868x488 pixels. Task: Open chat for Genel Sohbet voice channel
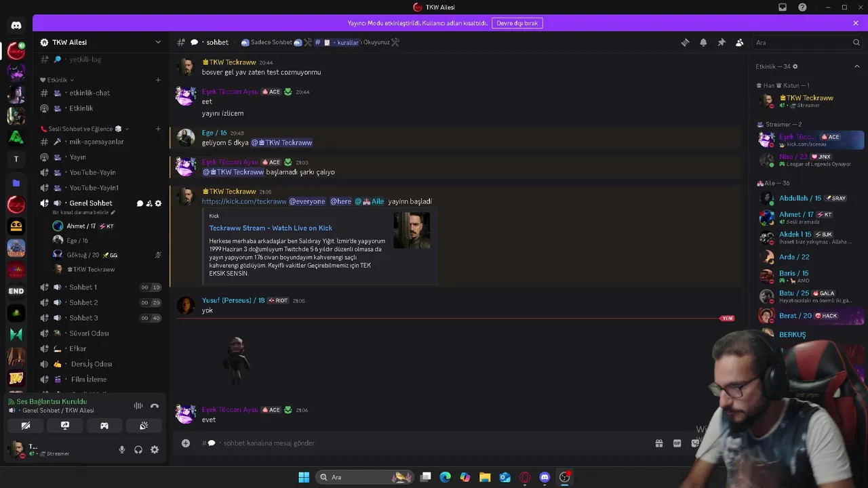pyautogui.click(x=140, y=203)
